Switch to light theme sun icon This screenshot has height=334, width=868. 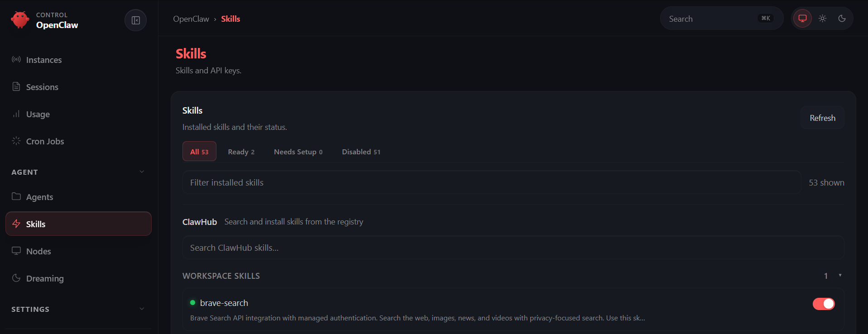(822, 19)
